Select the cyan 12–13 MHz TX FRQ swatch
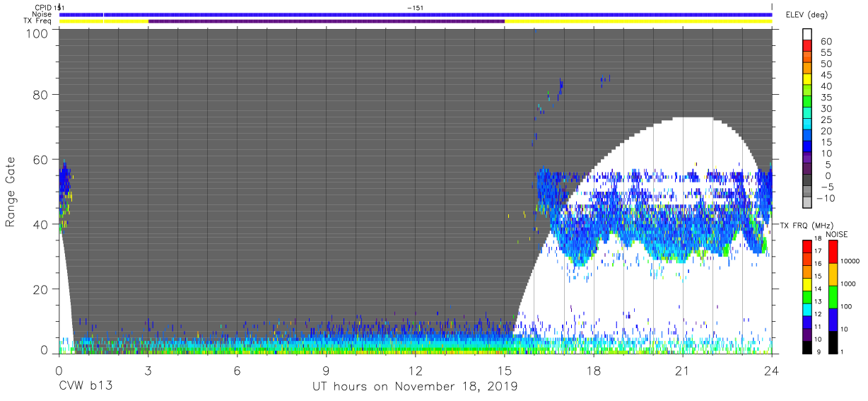The height and width of the screenshot is (401, 868). coord(808,308)
